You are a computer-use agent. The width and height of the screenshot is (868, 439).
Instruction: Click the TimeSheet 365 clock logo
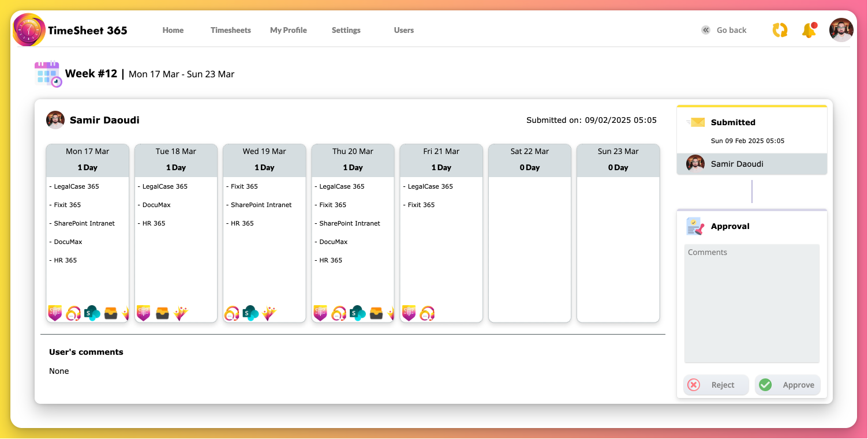(x=29, y=30)
